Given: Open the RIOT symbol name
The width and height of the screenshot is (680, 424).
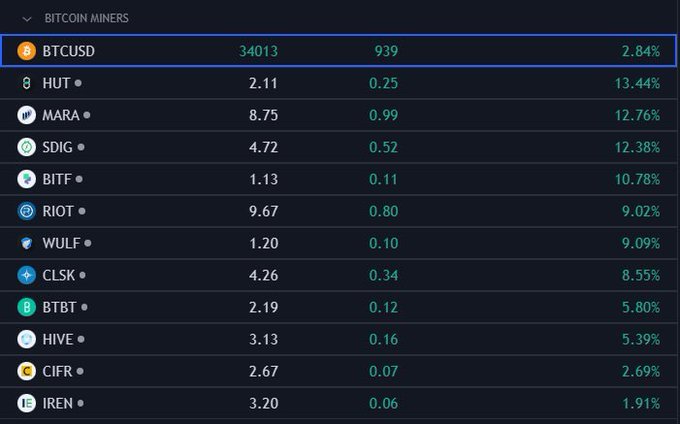Looking at the screenshot, I should (59, 211).
